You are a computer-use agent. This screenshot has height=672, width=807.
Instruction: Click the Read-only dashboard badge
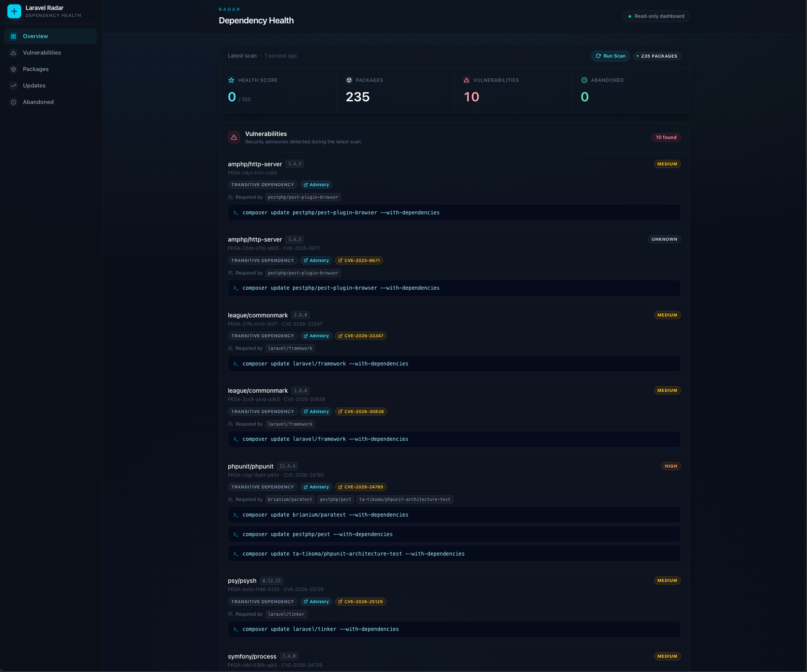(656, 16)
